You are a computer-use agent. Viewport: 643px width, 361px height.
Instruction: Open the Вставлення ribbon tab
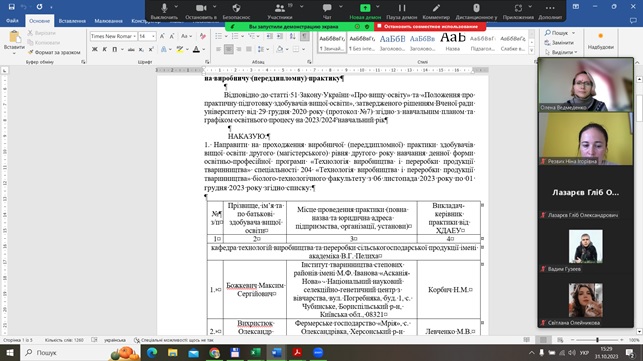point(72,21)
